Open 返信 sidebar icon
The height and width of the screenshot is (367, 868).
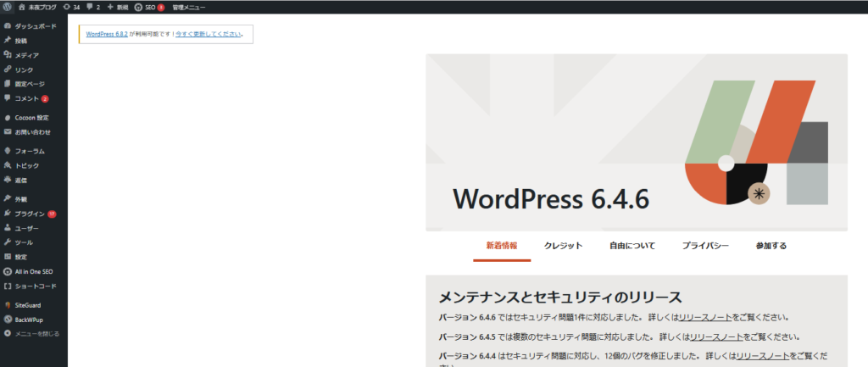click(7, 180)
